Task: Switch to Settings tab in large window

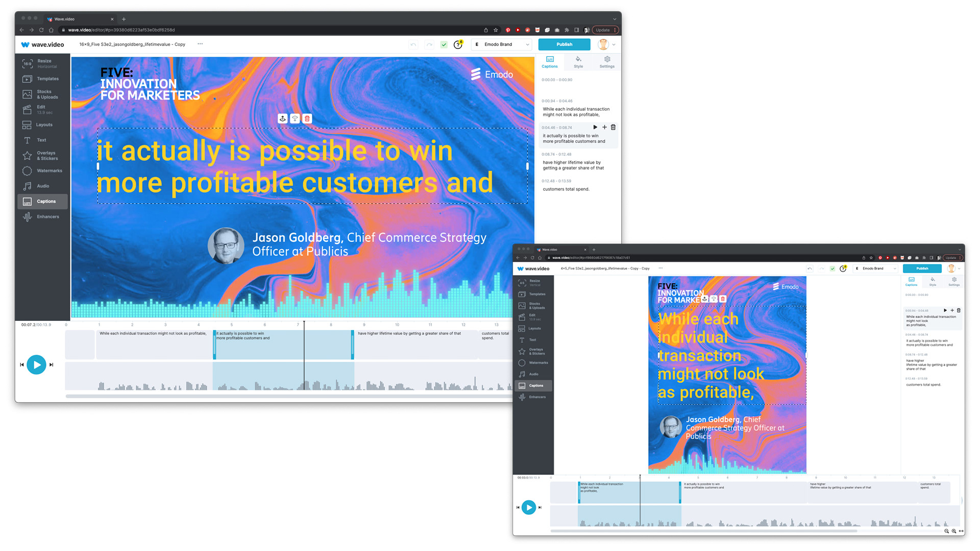Action: pos(607,62)
